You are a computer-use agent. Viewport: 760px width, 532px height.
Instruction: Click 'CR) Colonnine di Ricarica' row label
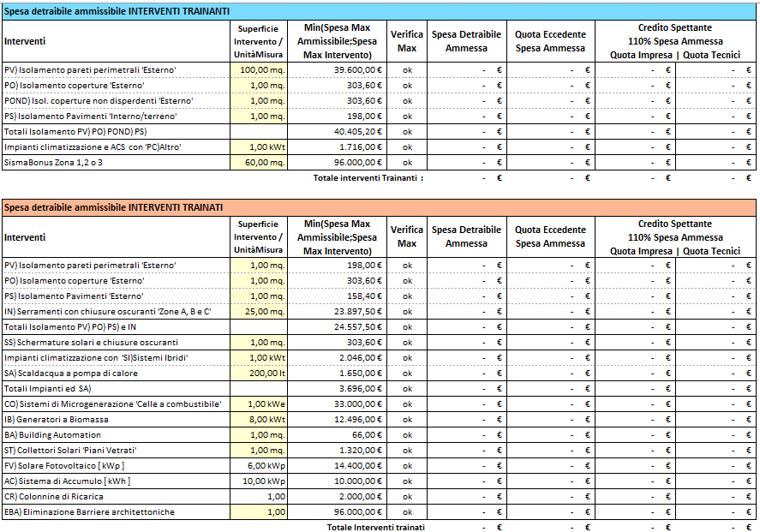pyautogui.click(x=53, y=497)
